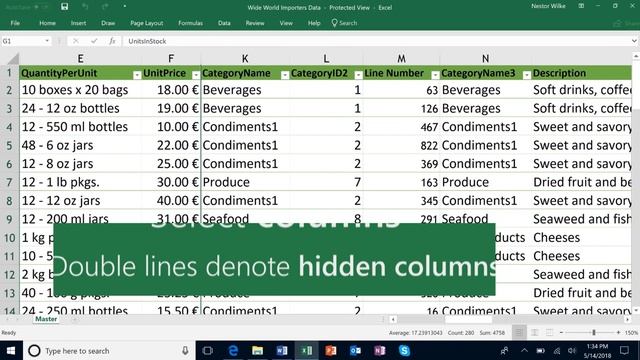
Task: Open File Explorer from taskbar
Action: [257, 351]
